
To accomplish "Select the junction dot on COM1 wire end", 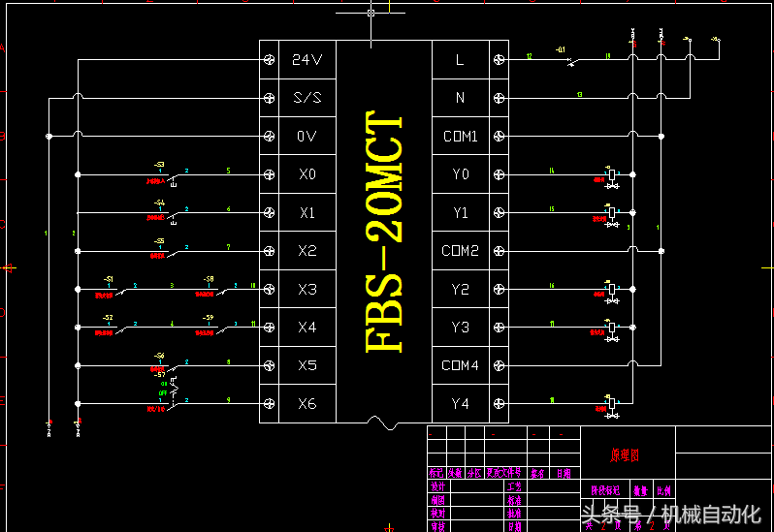I will (661, 136).
